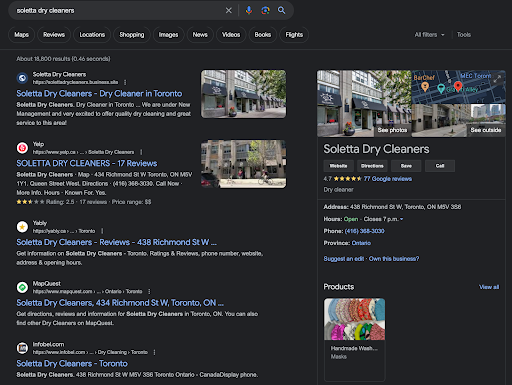Select the Reviews filter chip
Image resolution: width=512 pixels, height=385 pixels.
[54, 35]
